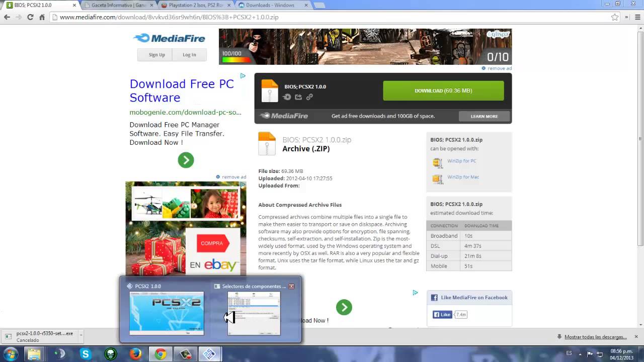The image size is (644, 362).
Task: Click the remove ad link above the eBay ad
Action: 231,177
